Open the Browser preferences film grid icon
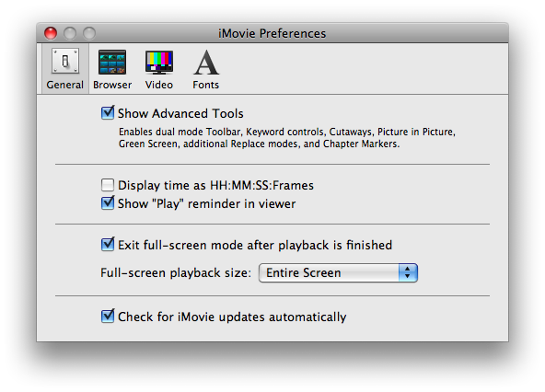 click(112, 62)
